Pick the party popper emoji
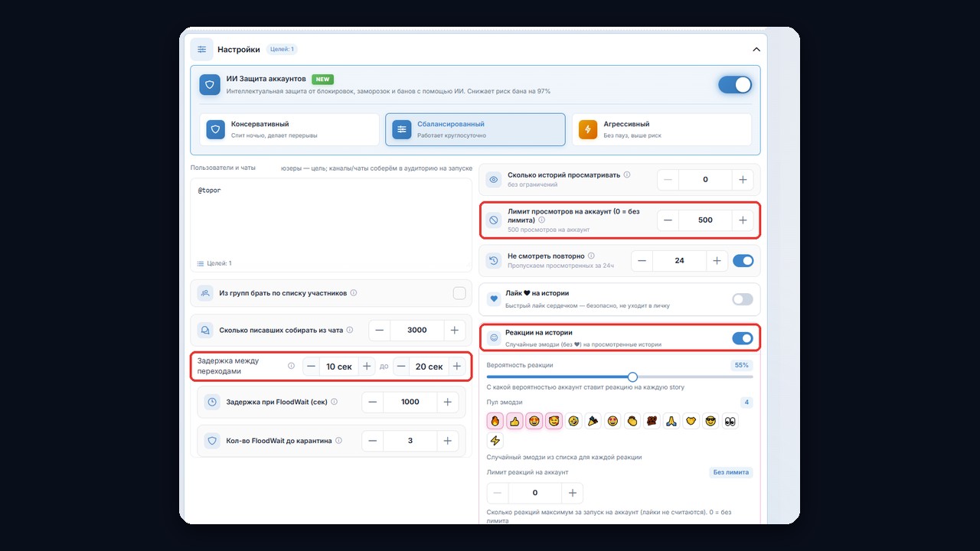 point(593,421)
